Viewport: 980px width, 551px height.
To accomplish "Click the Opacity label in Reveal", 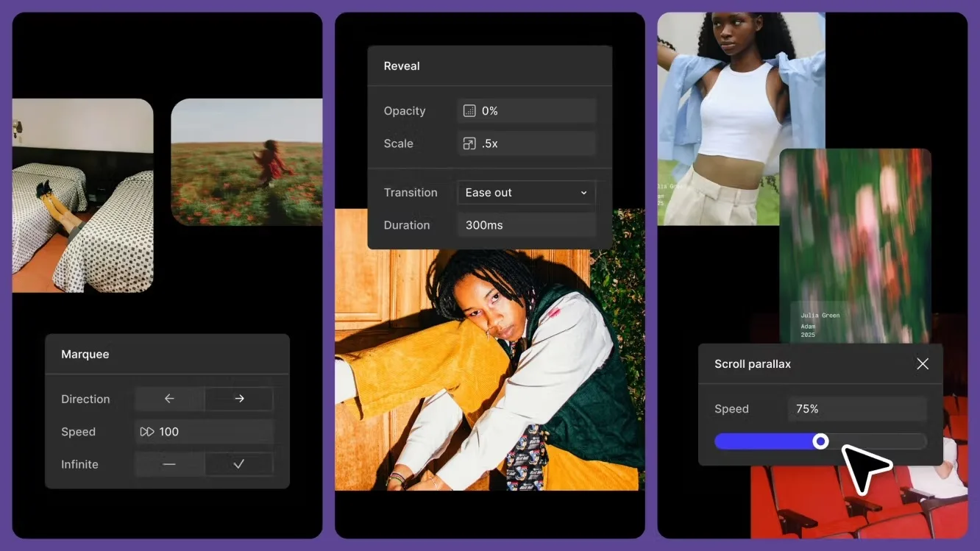I will point(405,111).
